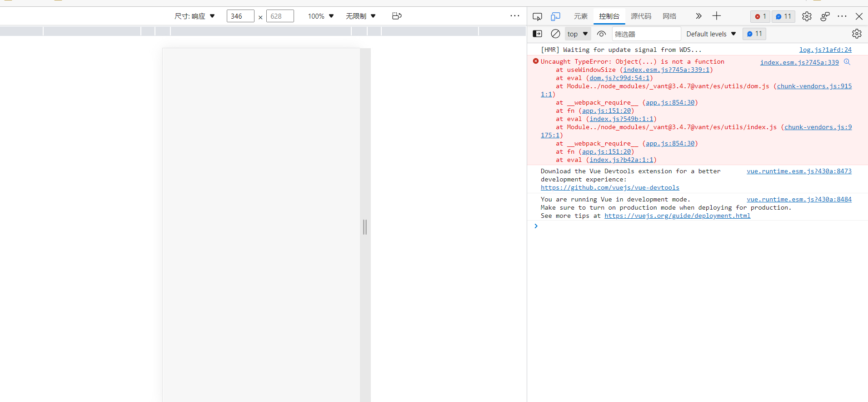Click the red error icon beside TypeError
The height and width of the screenshot is (402, 868).
click(536, 61)
